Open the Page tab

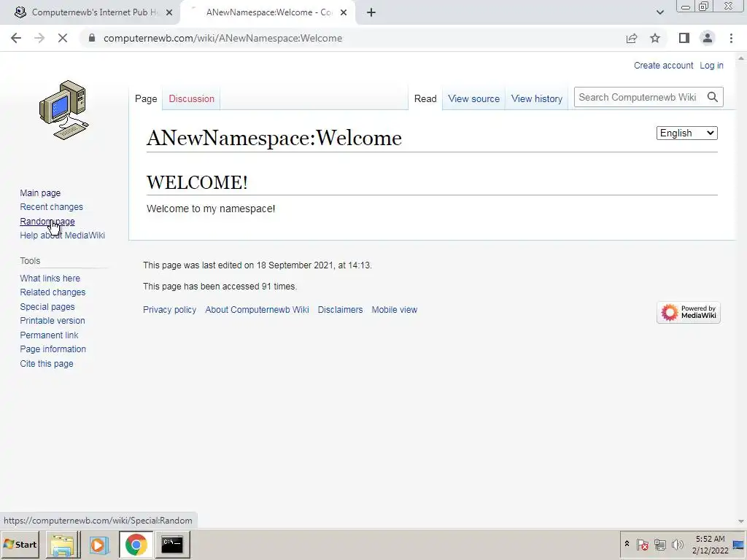(146, 98)
